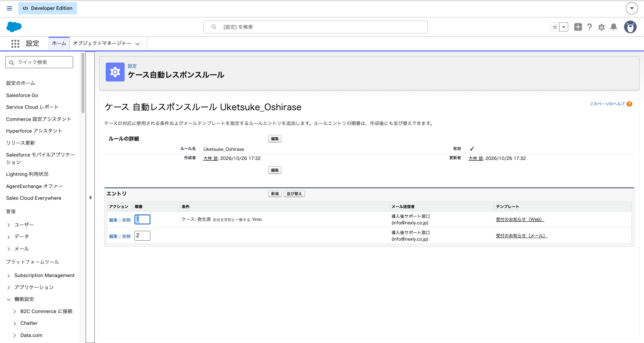Expand the オブジェクトマネージャー tab chevron
This screenshot has height=343, width=644.
(x=138, y=44)
